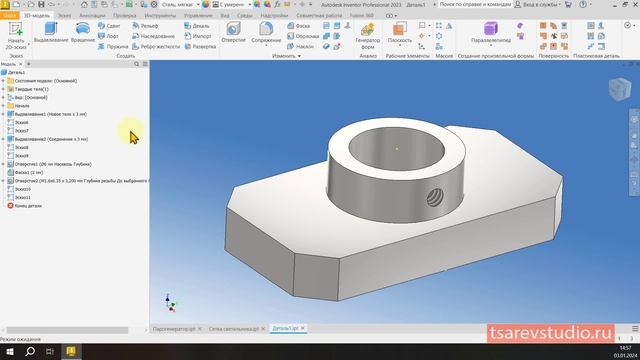Open Windows taskbar search
Screen dimensions: 640x360
30,351
